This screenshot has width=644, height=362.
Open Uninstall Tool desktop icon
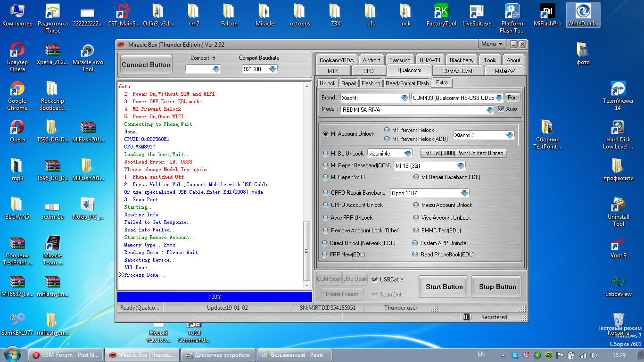pyautogui.click(x=618, y=212)
